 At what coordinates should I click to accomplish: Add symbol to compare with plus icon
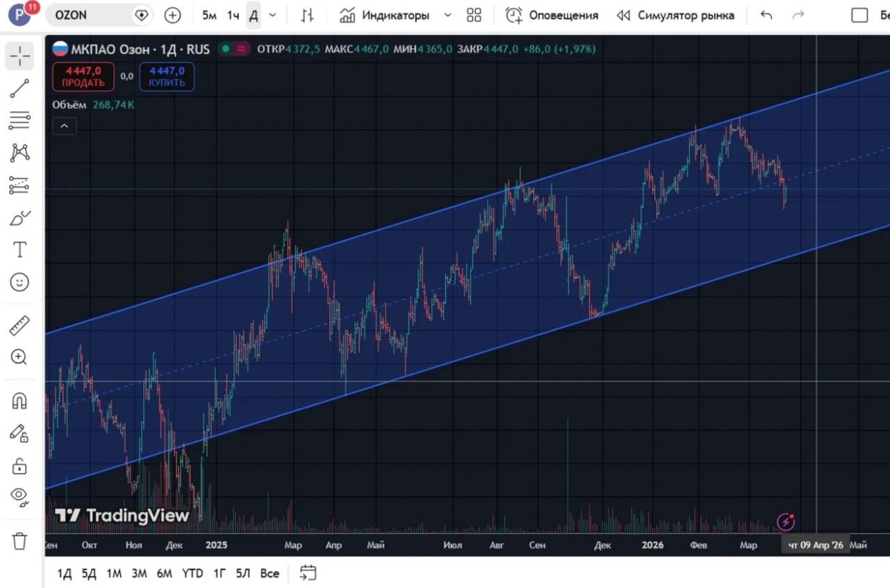[172, 15]
